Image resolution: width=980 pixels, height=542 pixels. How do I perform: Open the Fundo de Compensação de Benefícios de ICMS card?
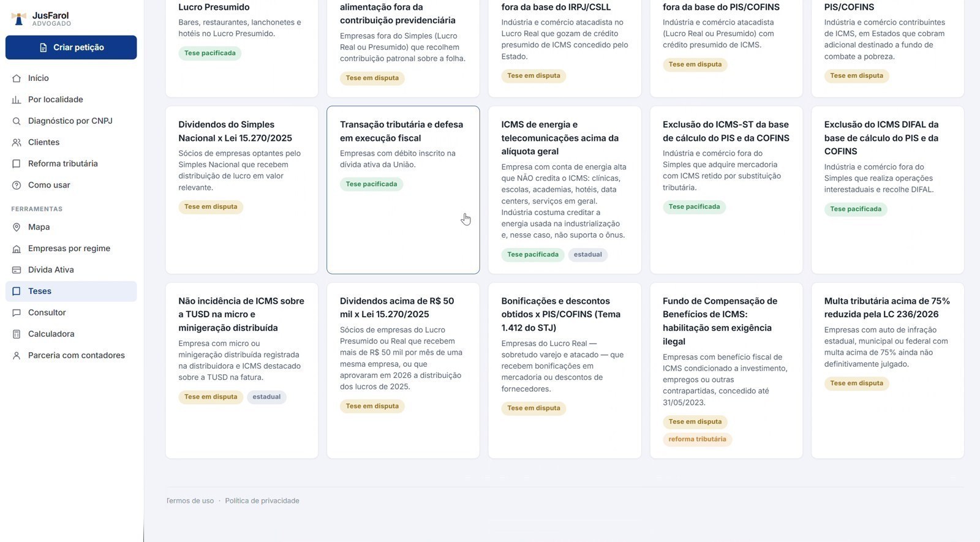click(726, 371)
